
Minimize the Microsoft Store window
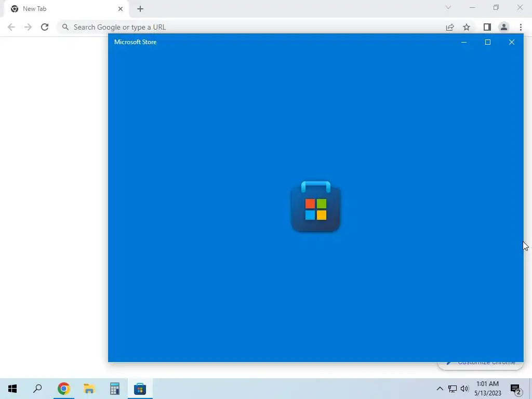(x=464, y=42)
